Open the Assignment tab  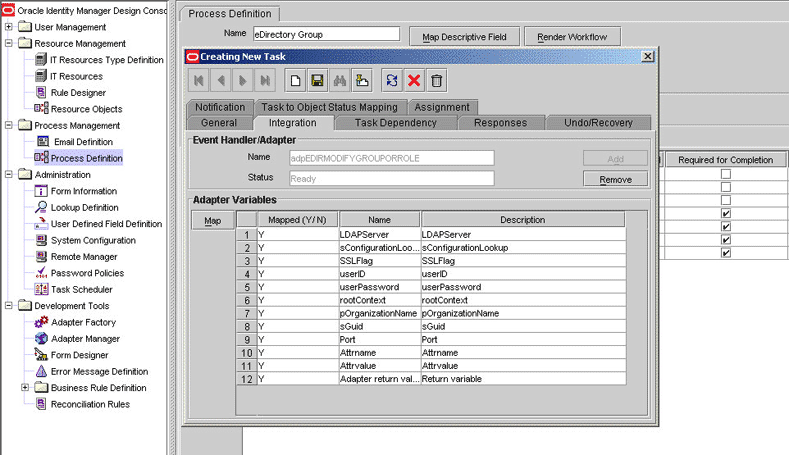point(442,107)
